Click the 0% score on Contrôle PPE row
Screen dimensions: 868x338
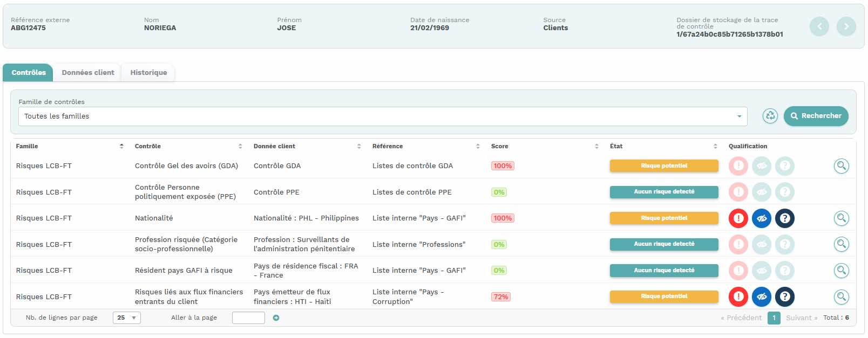[499, 192]
